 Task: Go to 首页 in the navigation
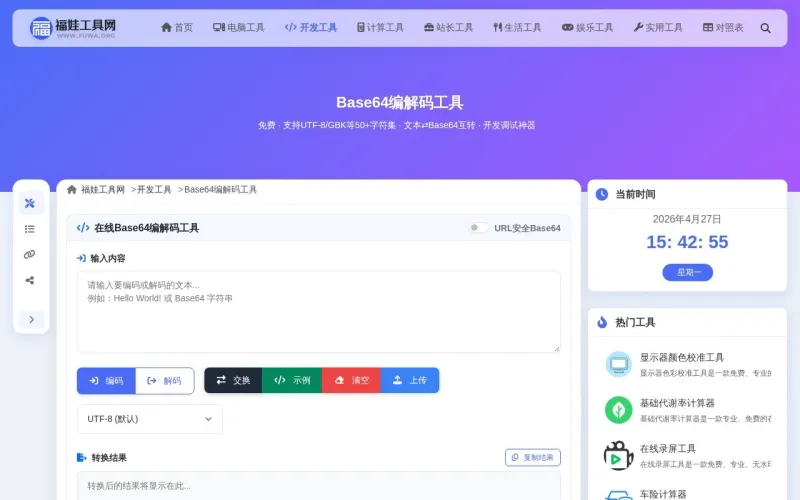coord(177,28)
